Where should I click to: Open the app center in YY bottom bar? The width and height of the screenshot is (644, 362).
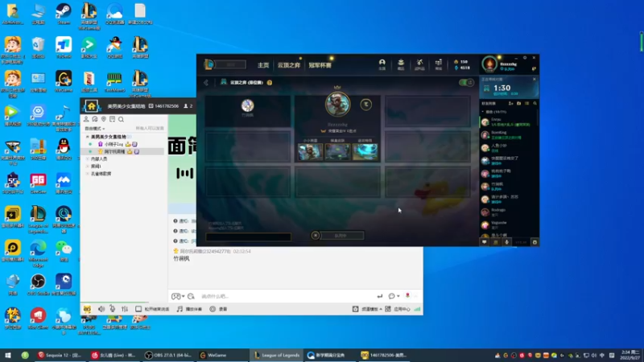click(397, 309)
